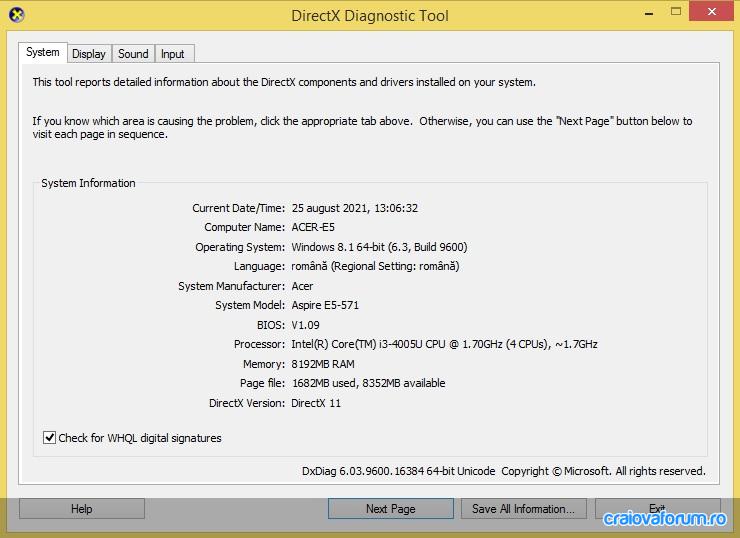
Task: Maximize the DirectX Diagnostic Tool window
Action: click(676, 12)
